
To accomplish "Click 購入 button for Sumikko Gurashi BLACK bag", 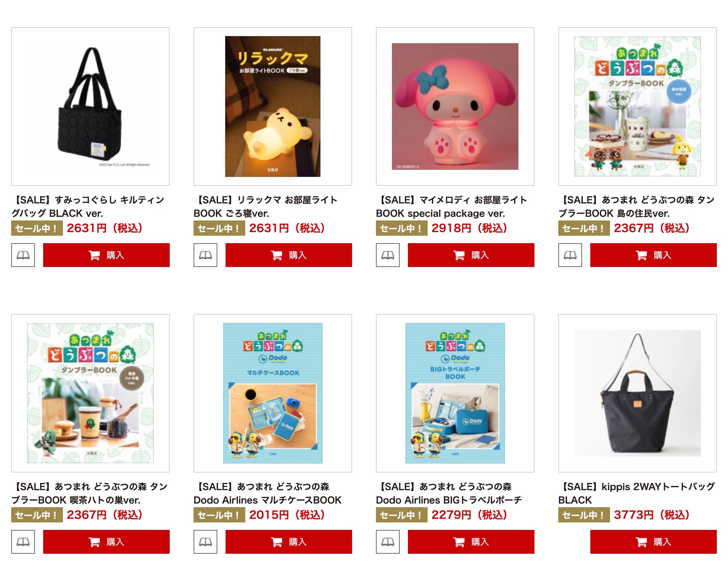I will coord(106,255).
